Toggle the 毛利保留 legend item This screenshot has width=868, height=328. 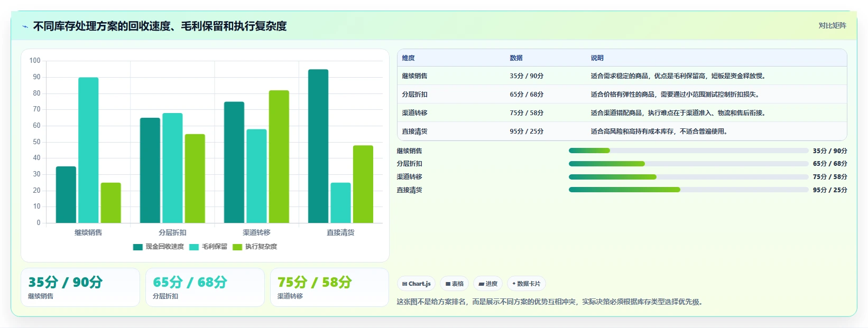tap(208, 247)
